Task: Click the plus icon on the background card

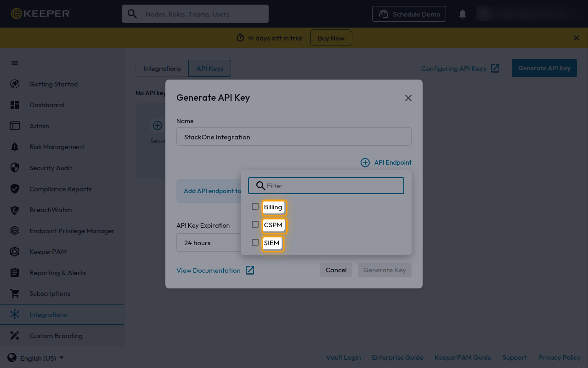Action: tap(158, 125)
